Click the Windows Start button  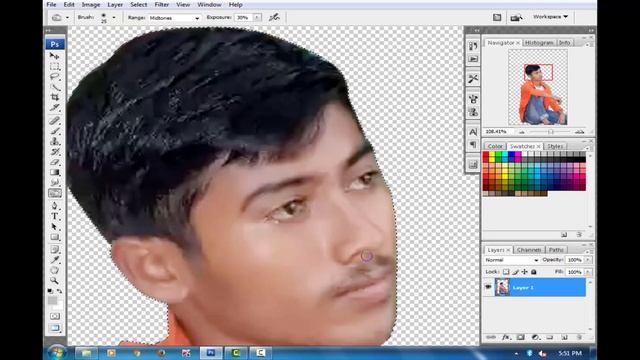click(x=57, y=353)
